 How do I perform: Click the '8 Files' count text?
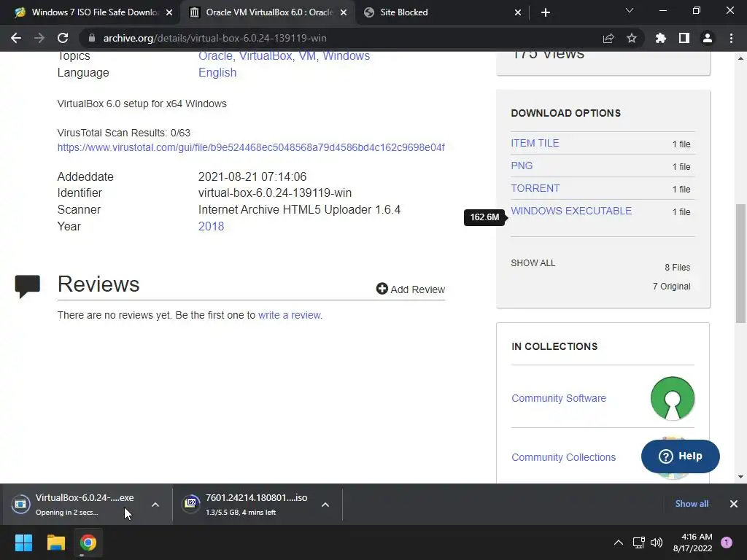point(678,268)
